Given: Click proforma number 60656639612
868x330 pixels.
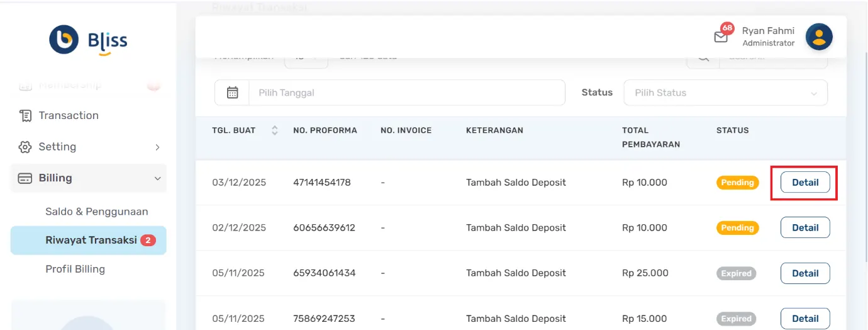Looking at the screenshot, I should click(x=324, y=228).
